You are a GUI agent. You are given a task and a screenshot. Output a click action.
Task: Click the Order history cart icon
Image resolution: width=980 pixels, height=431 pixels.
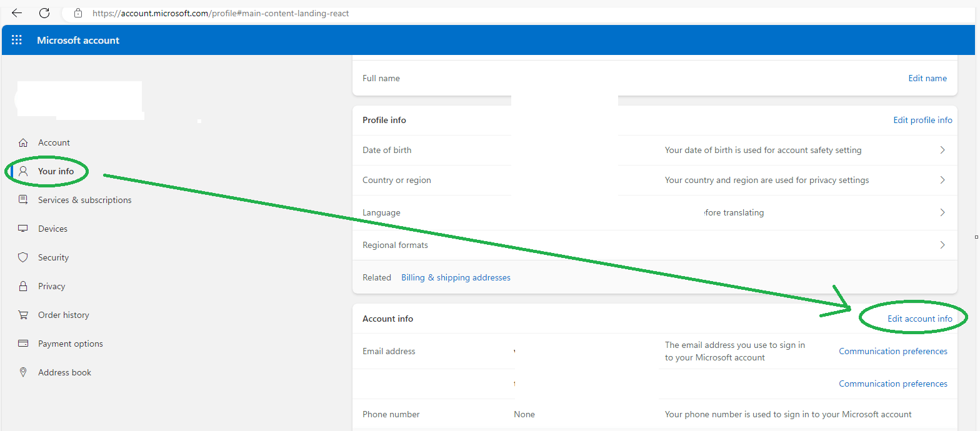click(x=23, y=315)
